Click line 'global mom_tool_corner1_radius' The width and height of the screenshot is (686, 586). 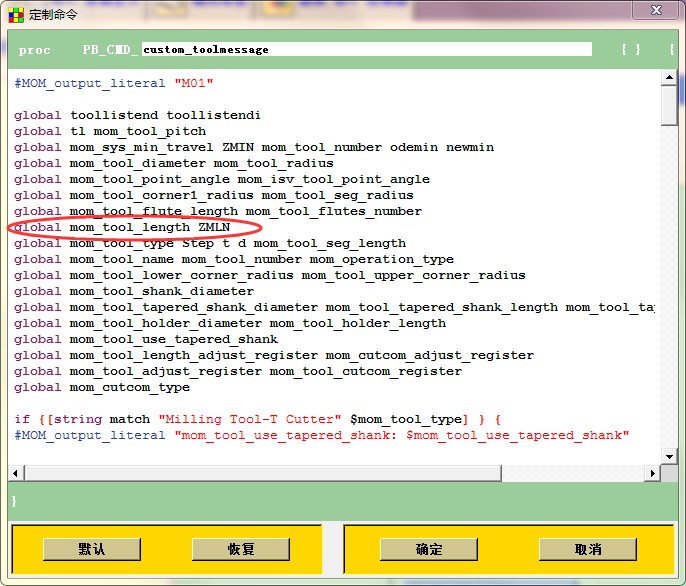[x=214, y=195]
